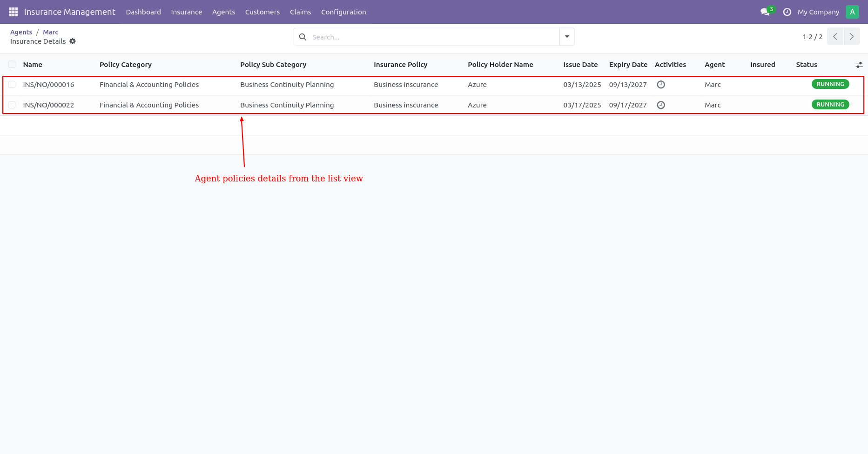Expand the search filter options dropdown
Viewport: 868px width, 454px height.
(567, 37)
